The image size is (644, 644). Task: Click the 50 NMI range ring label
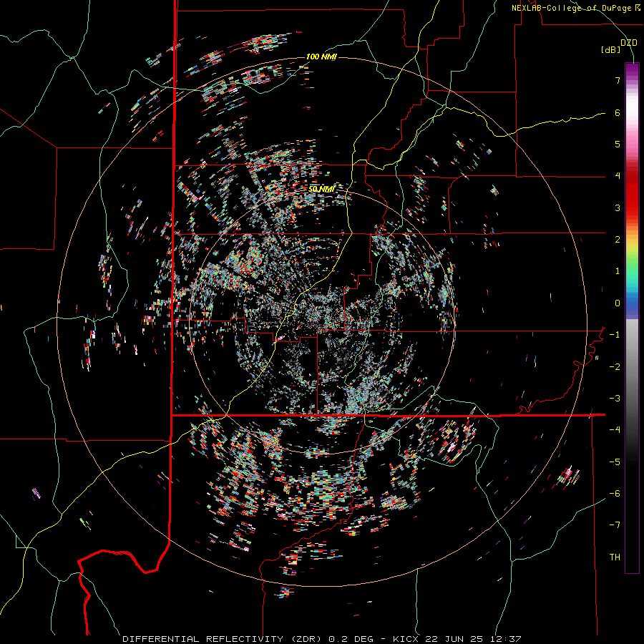click(x=321, y=190)
